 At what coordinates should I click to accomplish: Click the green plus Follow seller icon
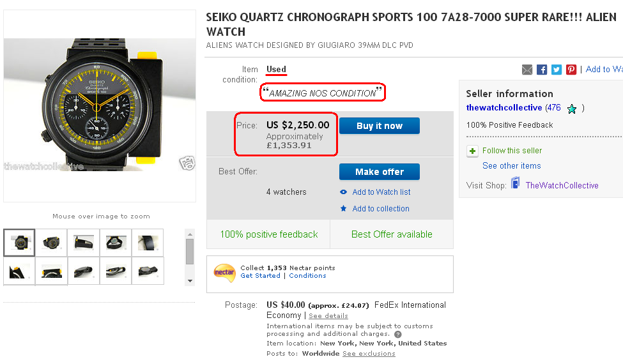pyautogui.click(x=472, y=151)
